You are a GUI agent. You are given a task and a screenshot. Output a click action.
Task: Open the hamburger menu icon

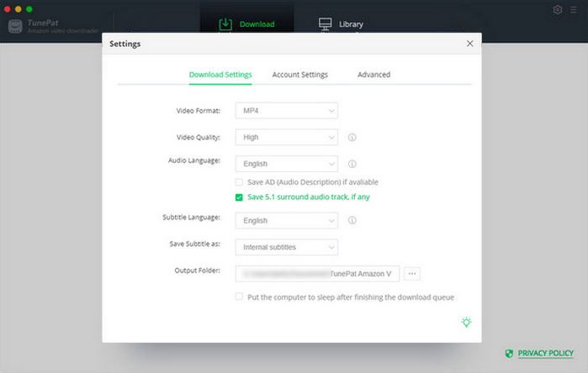tap(574, 10)
